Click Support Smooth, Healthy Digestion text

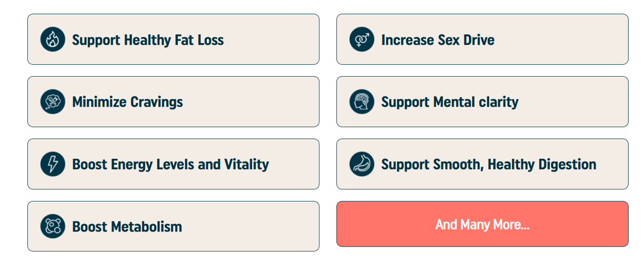[x=489, y=164]
